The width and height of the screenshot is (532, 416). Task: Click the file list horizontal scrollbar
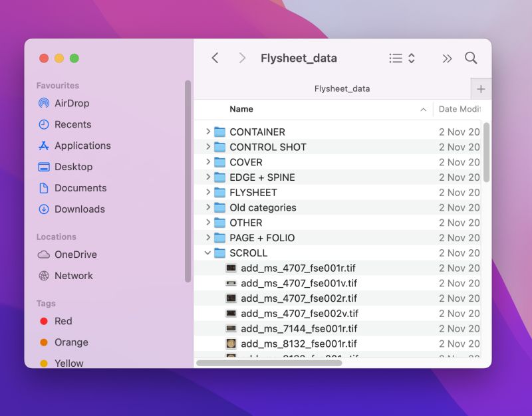(x=269, y=363)
